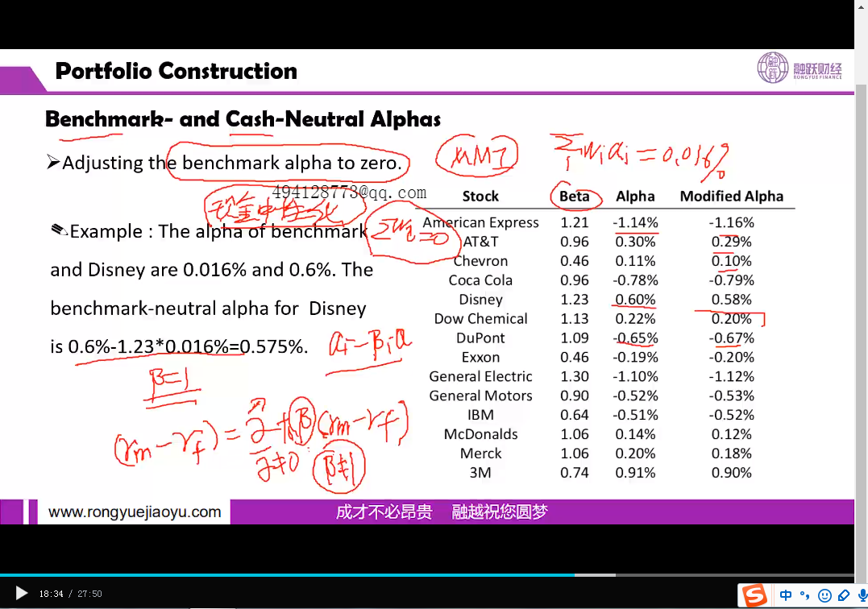Click the 18:34 / 27:50 time display
This screenshot has height=609, width=868.
click(x=70, y=594)
